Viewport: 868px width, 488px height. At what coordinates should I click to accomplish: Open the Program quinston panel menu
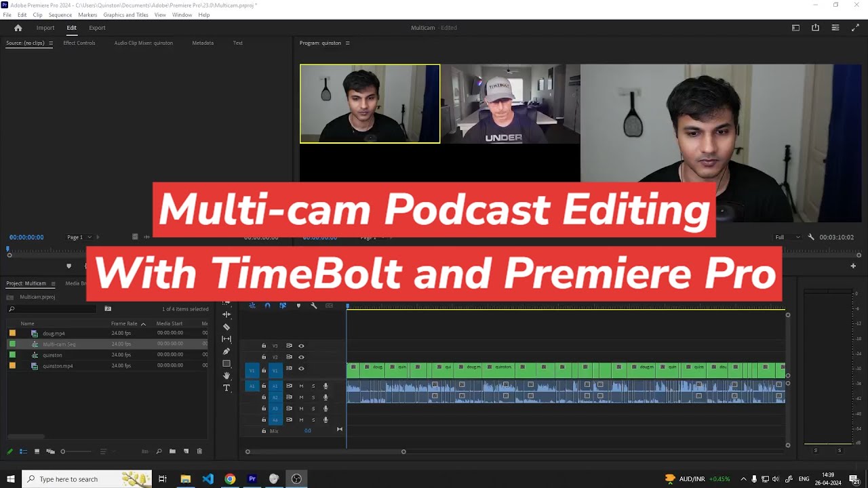[347, 43]
